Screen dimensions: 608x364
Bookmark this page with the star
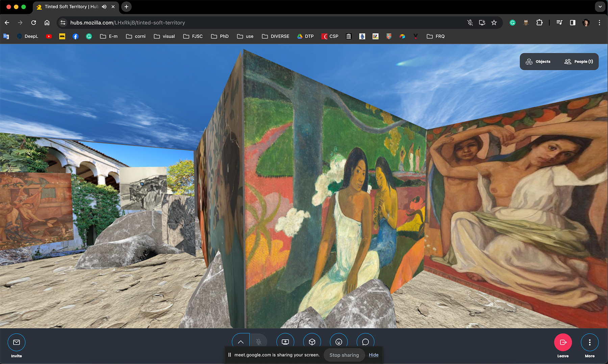point(494,23)
